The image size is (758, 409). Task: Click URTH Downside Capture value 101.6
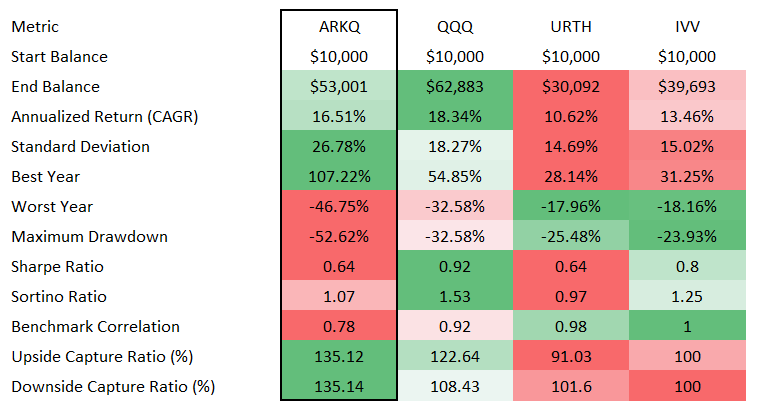pos(571,386)
